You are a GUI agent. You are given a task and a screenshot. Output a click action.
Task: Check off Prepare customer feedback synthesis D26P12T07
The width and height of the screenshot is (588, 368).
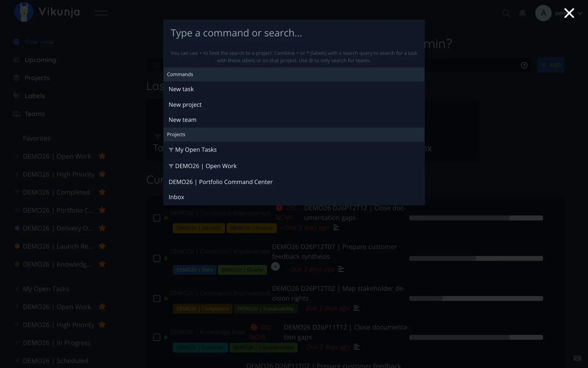157,258
